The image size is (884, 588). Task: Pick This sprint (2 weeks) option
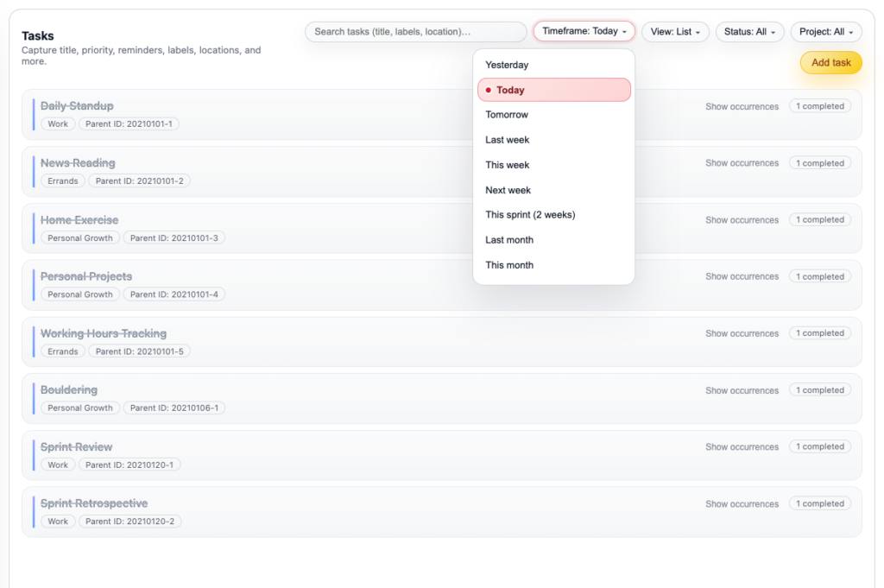(530, 215)
